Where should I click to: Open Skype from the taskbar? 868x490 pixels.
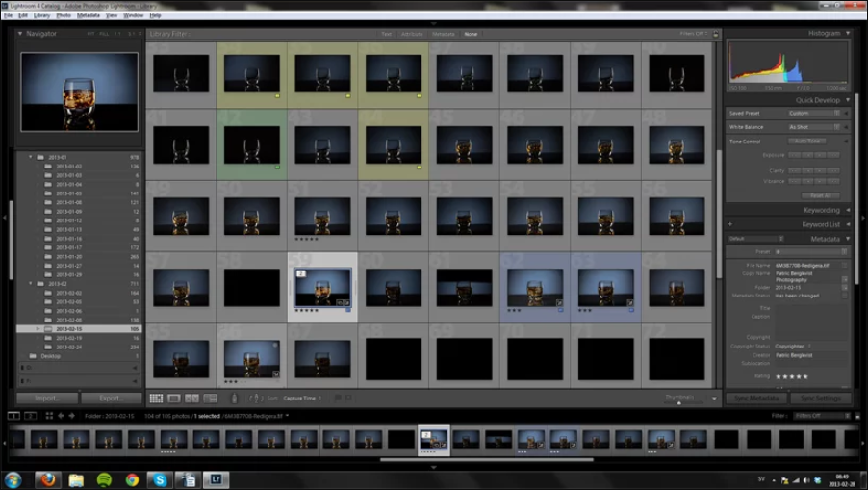point(160,479)
